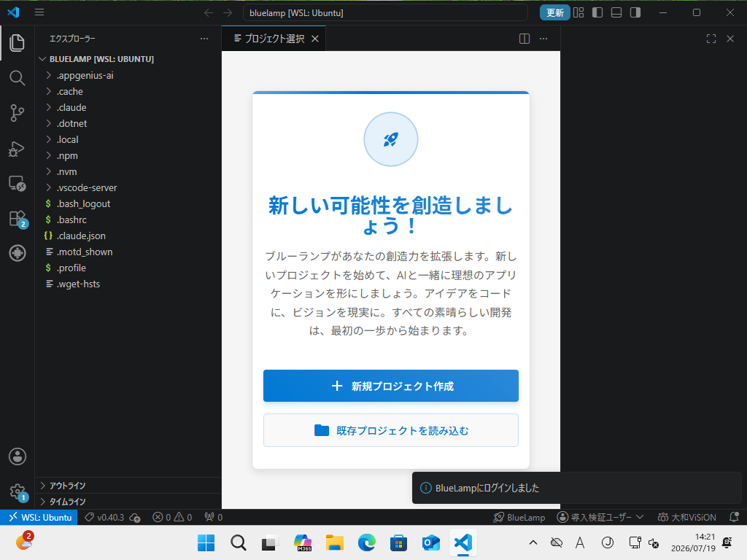Viewport: 747px width, 560px height.
Task: Open the .profile file
Action: click(x=128, y=268)
